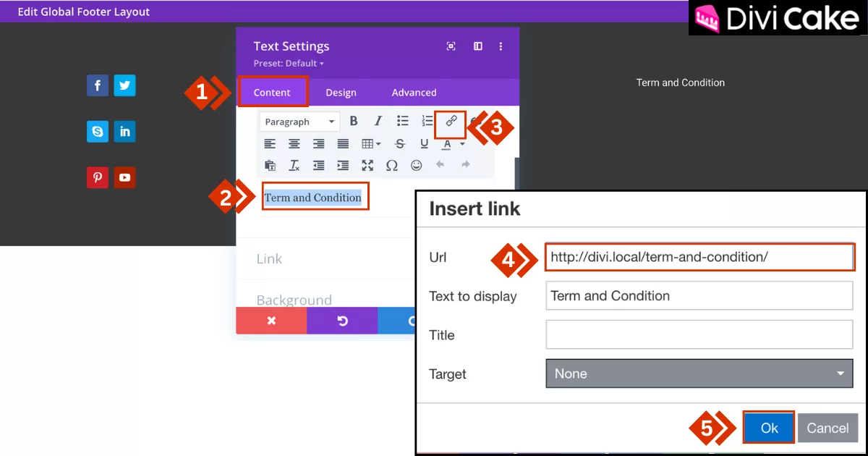Image resolution: width=868 pixels, height=456 pixels.
Task: Click the Url input field
Action: coord(699,257)
